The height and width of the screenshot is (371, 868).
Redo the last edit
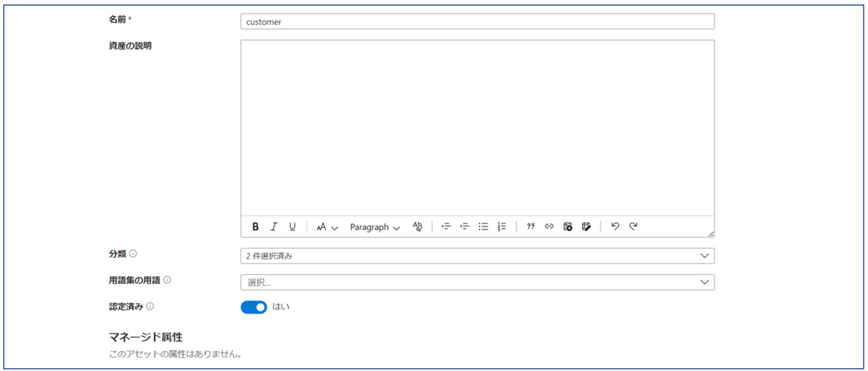633,227
